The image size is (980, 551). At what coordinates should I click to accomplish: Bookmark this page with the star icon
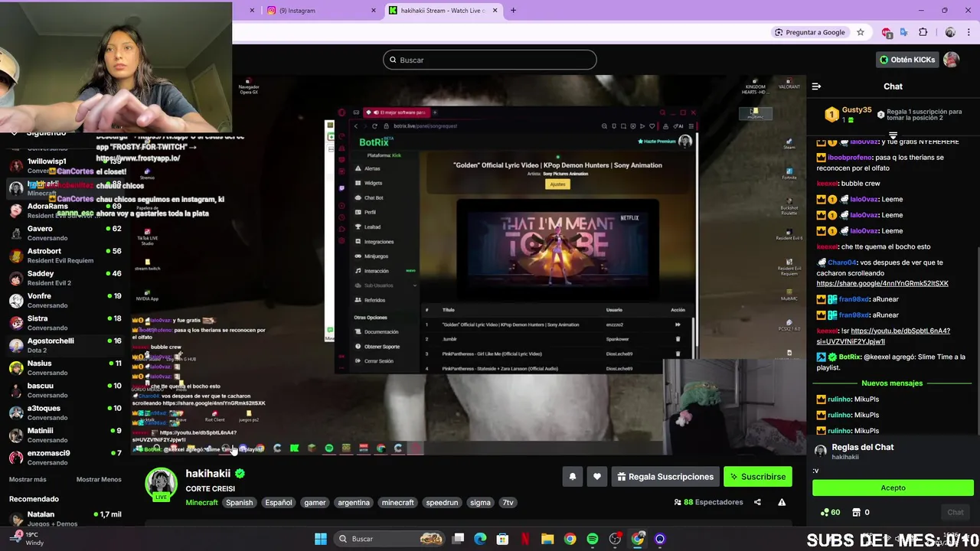pyautogui.click(x=861, y=32)
